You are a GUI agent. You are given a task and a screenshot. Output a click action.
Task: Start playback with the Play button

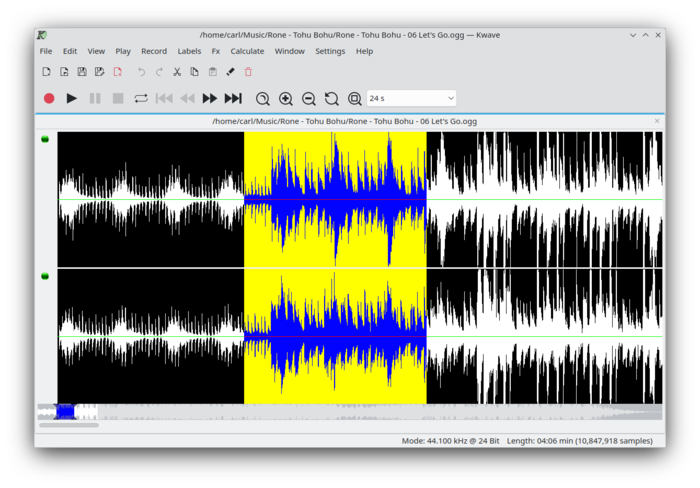click(72, 98)
